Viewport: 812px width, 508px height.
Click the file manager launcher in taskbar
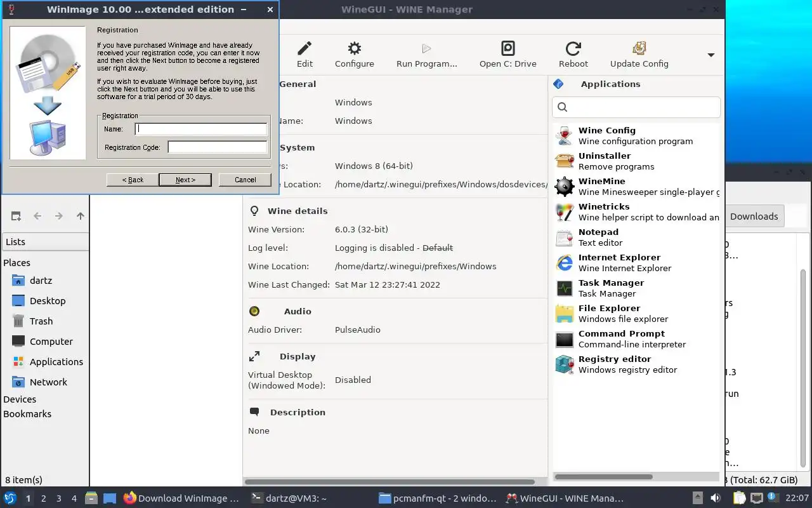91,498
